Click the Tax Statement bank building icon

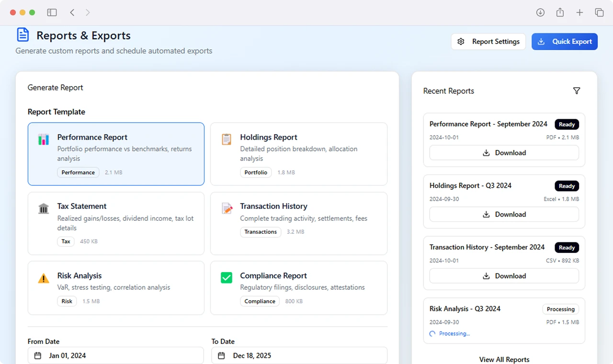click(44, 208)
